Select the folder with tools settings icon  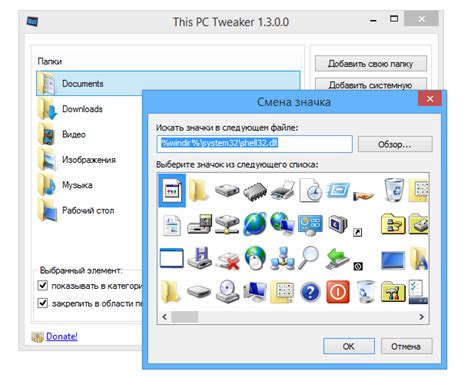point(393,292)
